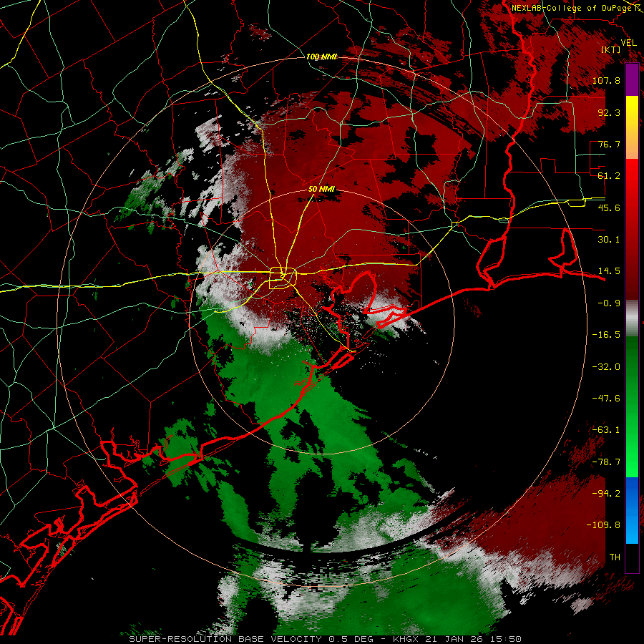Click the 50 NMI range ring label
This screenshot has height=644, width=644.
click(x=321, y=190)
